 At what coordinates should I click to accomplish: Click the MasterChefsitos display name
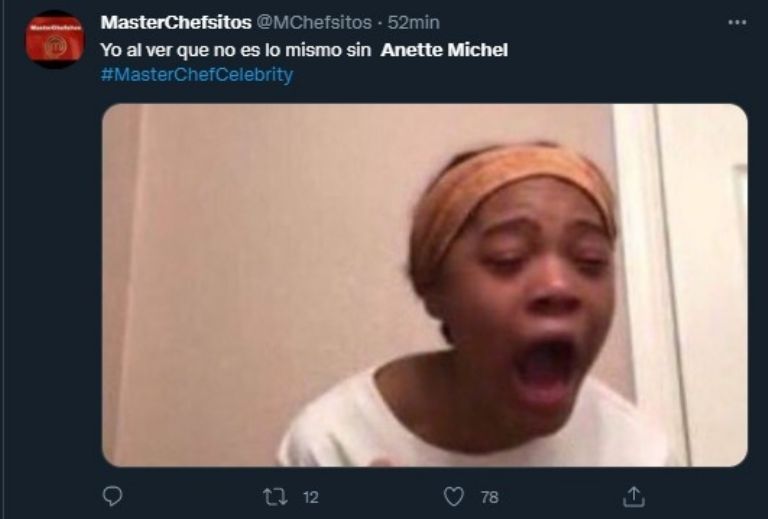click(x=175, y=22)
